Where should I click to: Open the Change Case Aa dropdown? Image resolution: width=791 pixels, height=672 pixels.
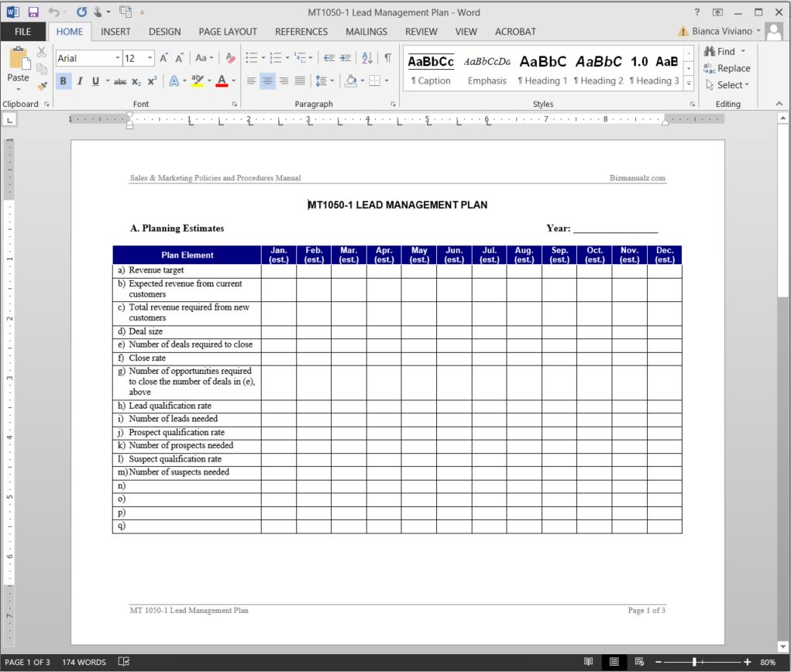[205, 58]
